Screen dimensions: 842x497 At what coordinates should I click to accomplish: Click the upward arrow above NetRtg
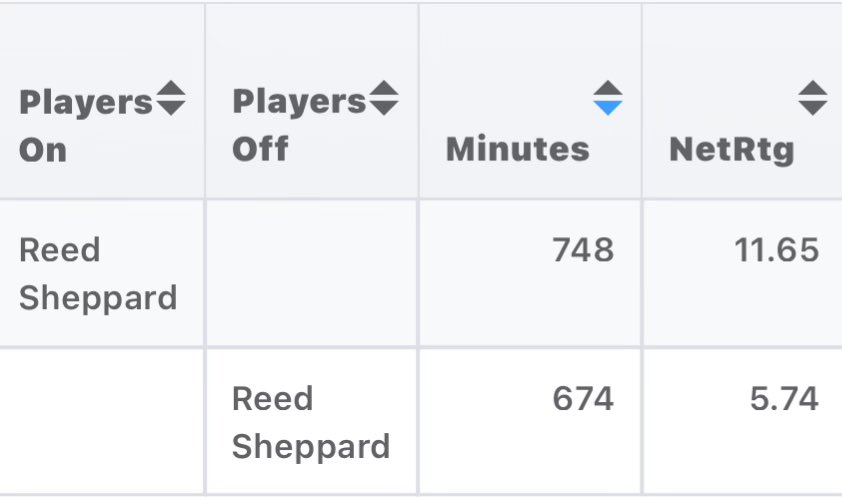pyautogui.click(x=812, y=89)
